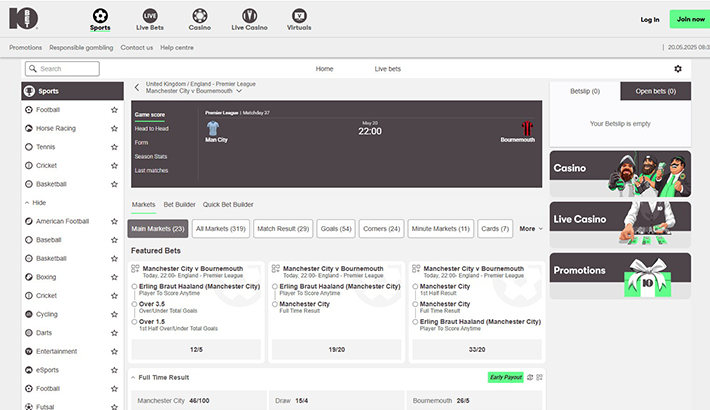Open the Responsible gambling link
Viewport: 710px width, 410px height.
tap(81, 48)
